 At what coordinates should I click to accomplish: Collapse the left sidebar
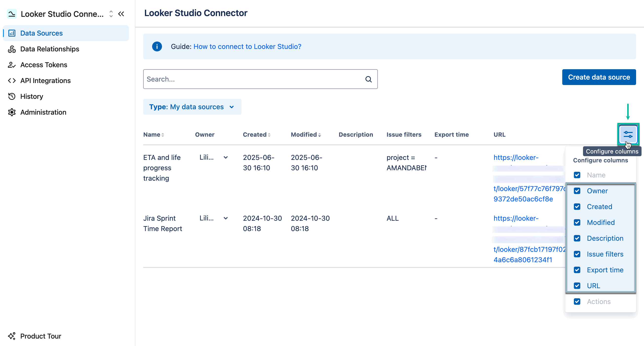[121, 14]
